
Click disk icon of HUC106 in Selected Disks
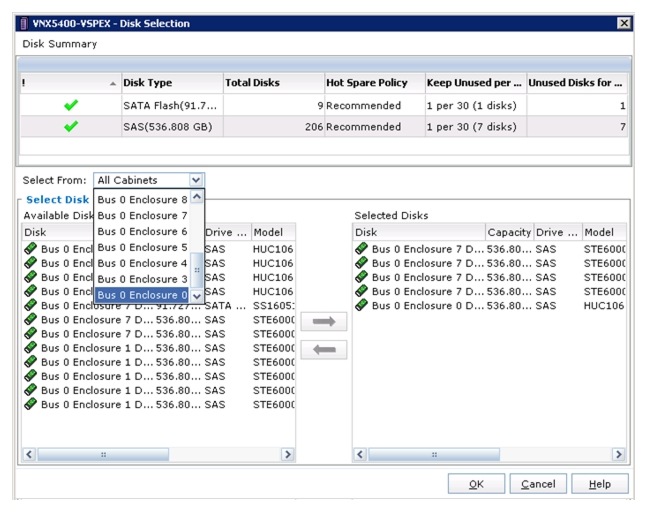pos(361,305)
